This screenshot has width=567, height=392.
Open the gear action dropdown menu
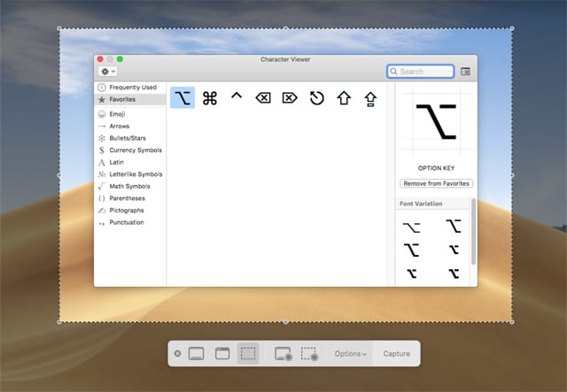[108, 71]
